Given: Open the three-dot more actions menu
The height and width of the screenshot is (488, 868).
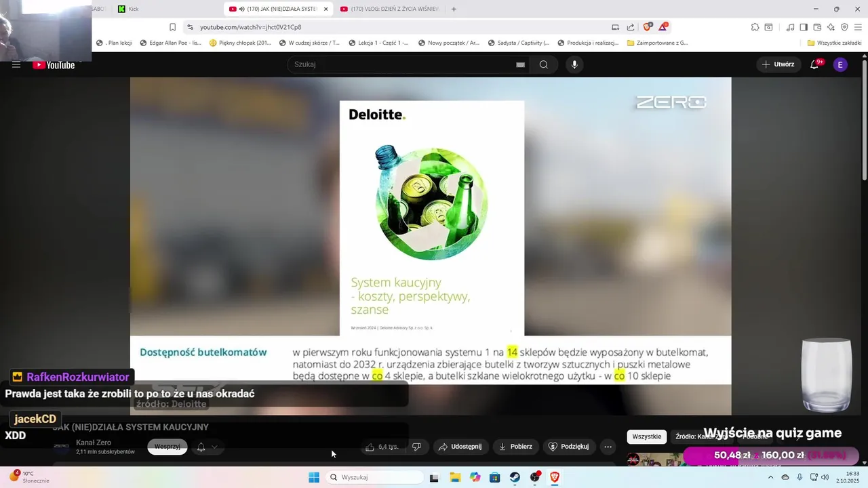Looking at the screenshot, I should pos(608,447).
